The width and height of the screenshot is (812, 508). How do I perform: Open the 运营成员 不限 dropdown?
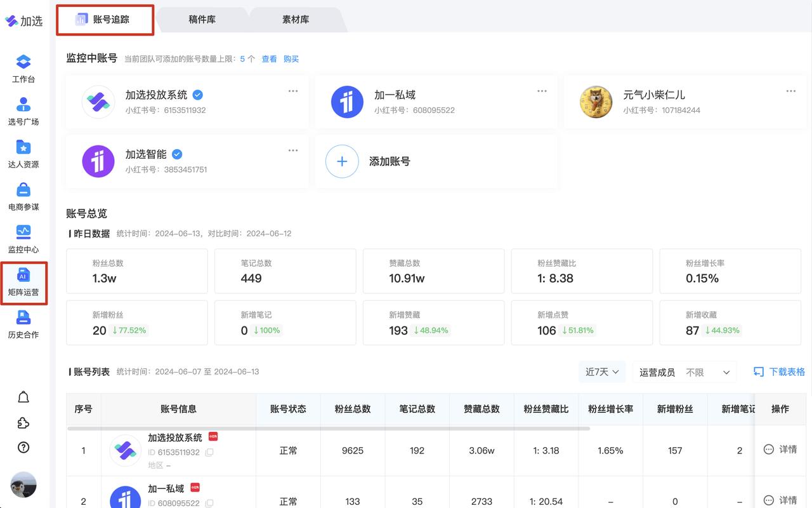pos(684,373)
